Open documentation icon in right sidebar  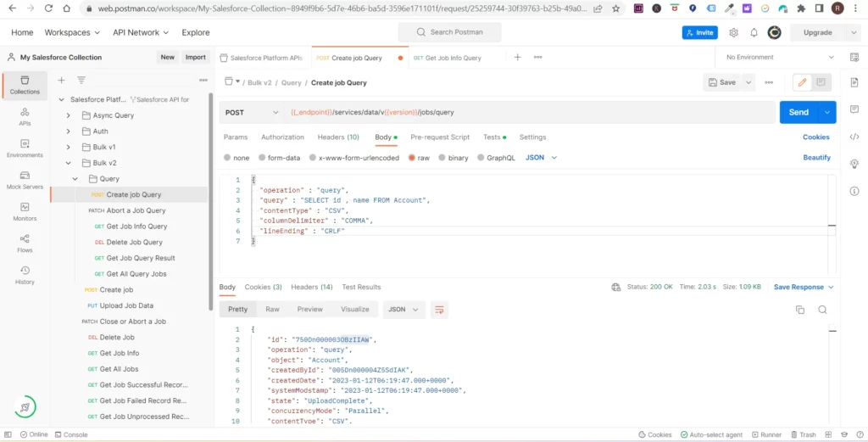point(854,82)
